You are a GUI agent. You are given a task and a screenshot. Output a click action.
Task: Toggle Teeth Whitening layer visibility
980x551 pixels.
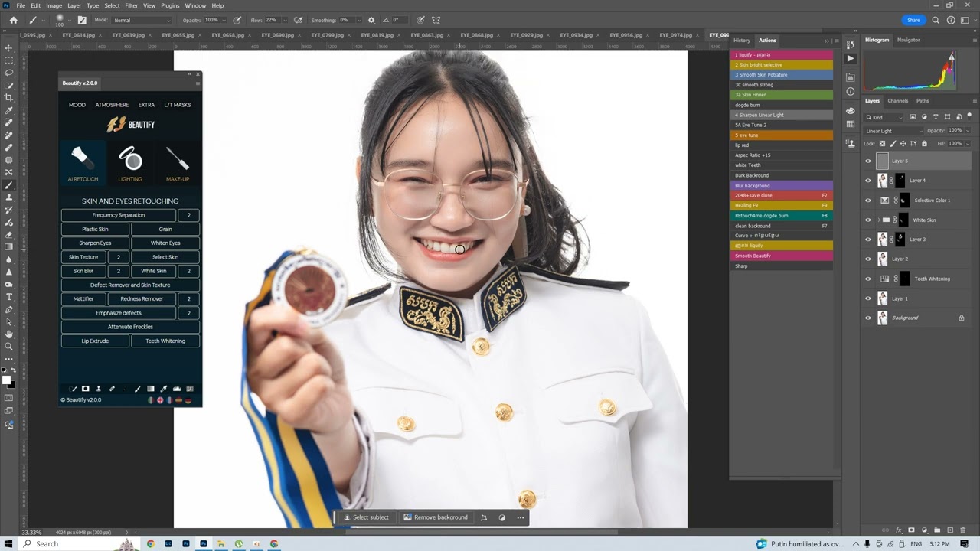[x=868, y=279]
